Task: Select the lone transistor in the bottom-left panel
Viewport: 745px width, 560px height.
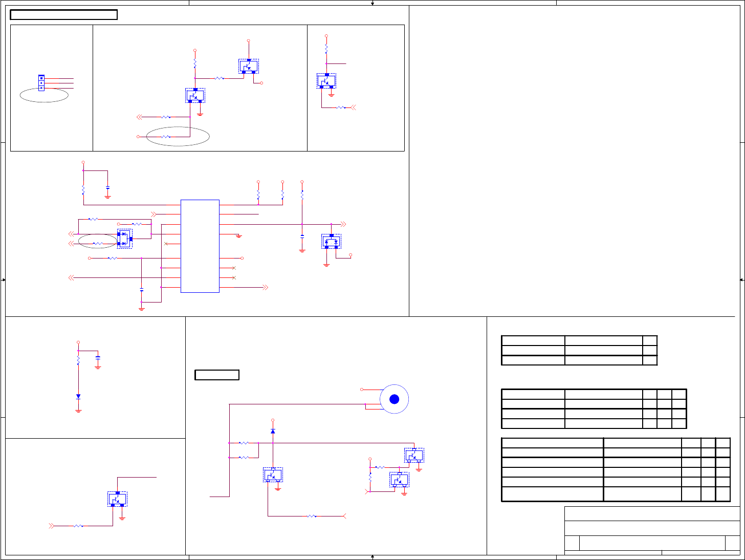Action: point(117,499)
